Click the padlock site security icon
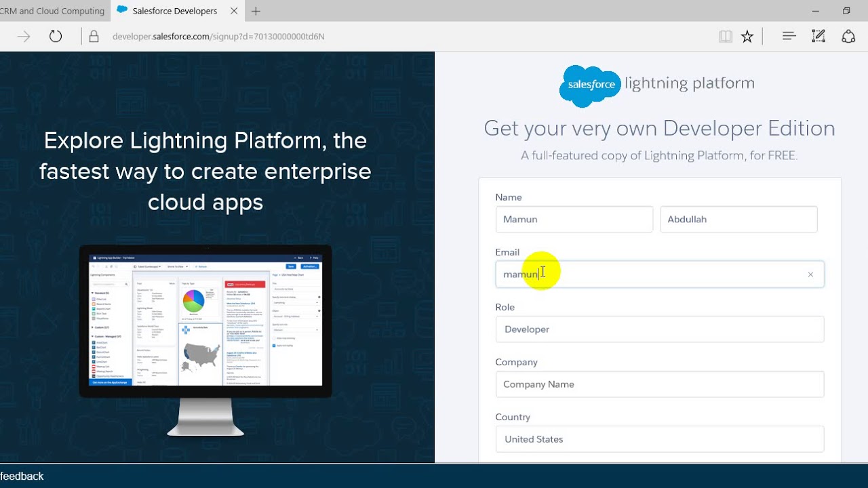The width and height of the screenshot is (868, 488). [94, 37]
